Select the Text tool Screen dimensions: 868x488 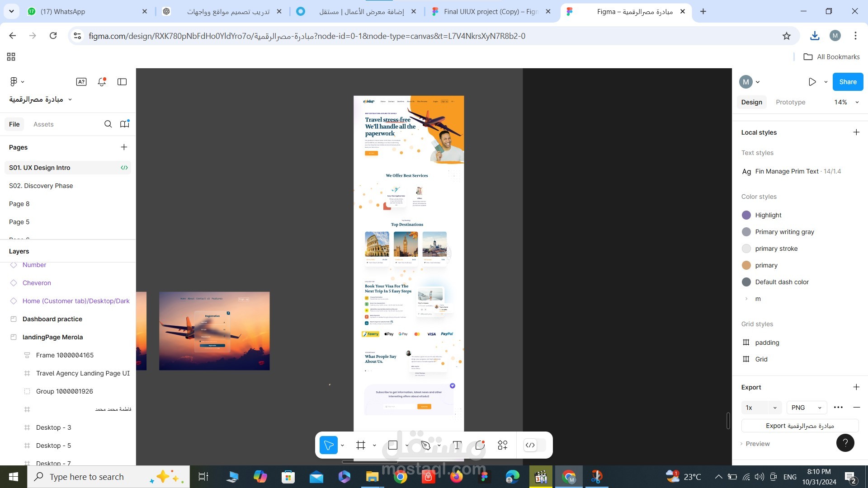point(457,445)
